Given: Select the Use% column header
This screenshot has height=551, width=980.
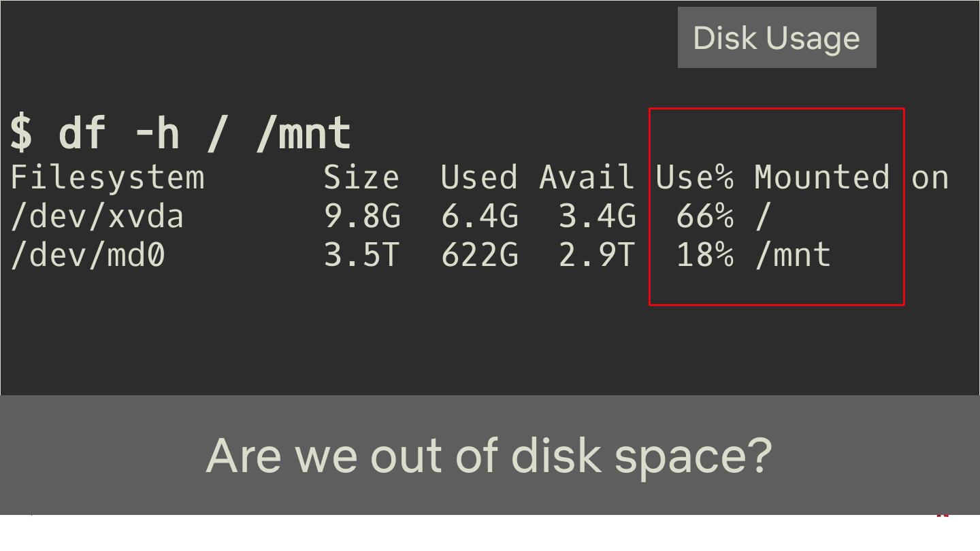Looking at the screenshot, I should pos(695,178).
